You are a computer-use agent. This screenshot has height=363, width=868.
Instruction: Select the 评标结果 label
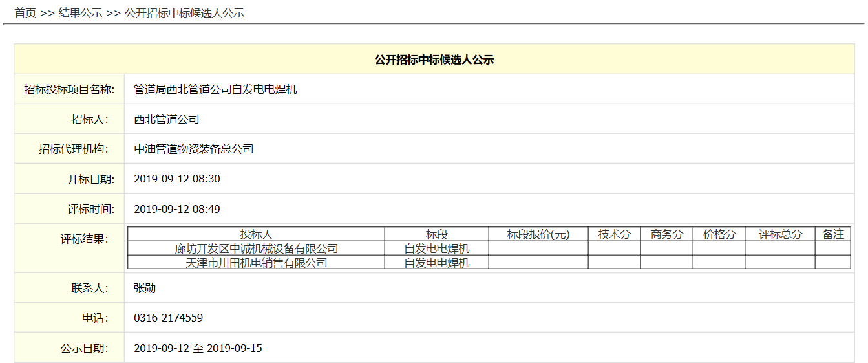point(85,239)
